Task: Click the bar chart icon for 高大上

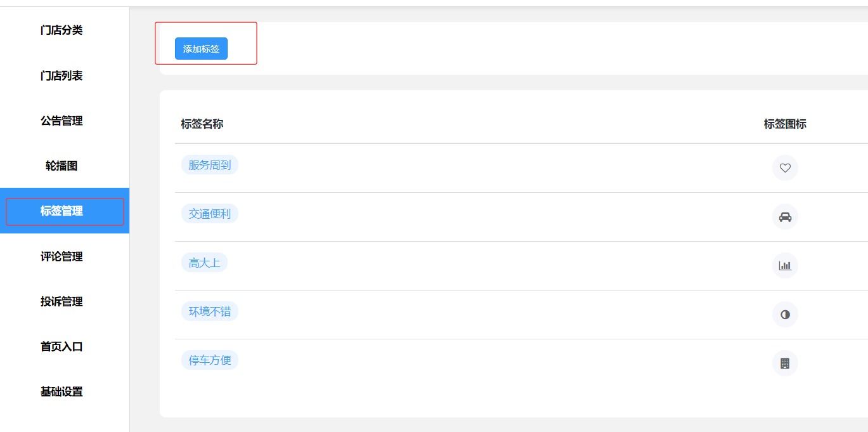Action: pyautogui.click(x=785, y=266)
